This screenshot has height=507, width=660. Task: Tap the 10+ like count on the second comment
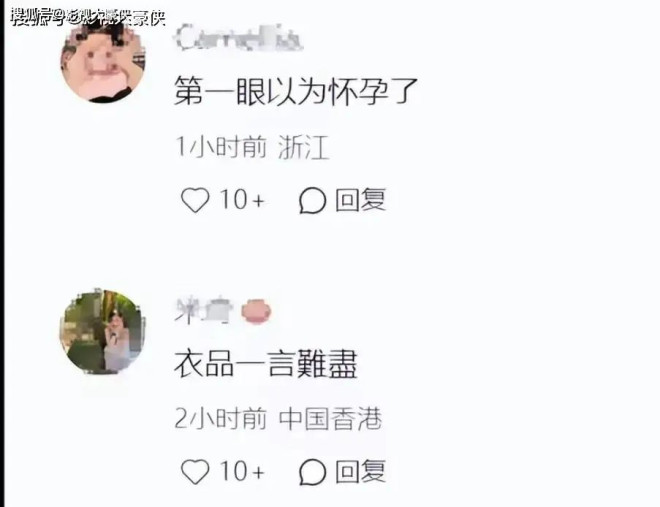(242, 471)
